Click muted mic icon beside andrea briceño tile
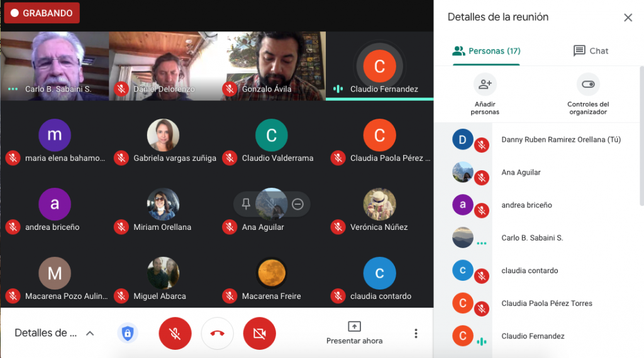Image resolution: width=644 pixels, height=358 pixels. [13, 227]
